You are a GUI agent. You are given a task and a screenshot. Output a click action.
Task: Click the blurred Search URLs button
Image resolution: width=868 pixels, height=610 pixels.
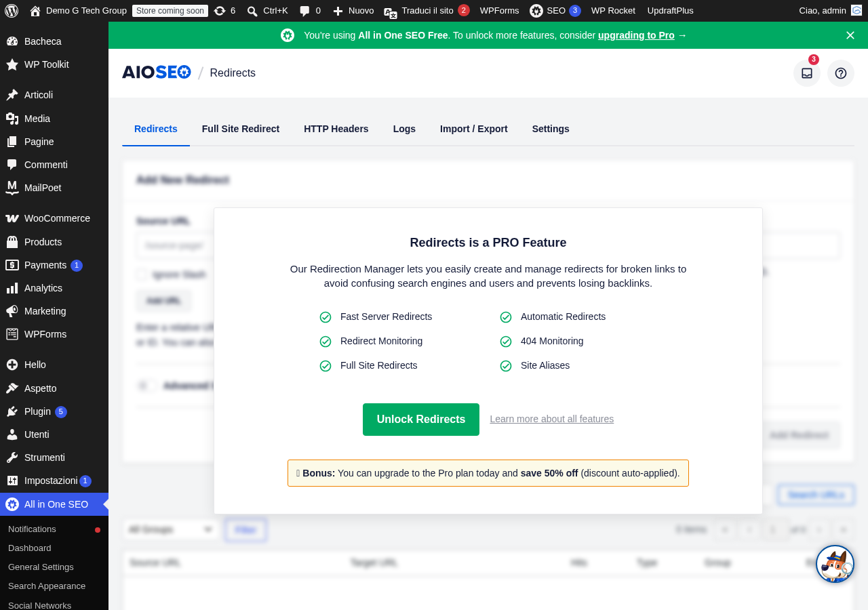click(x=816, y=495)
